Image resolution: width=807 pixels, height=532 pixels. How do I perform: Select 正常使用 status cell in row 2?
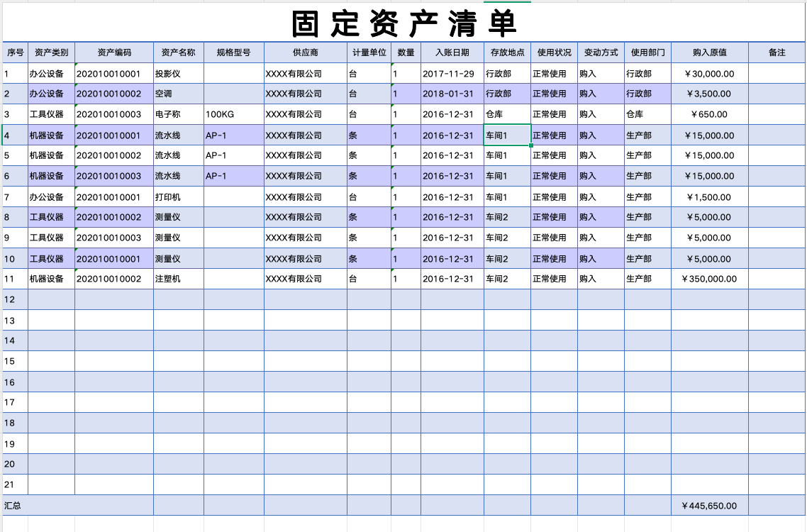(x=555, y=94)
